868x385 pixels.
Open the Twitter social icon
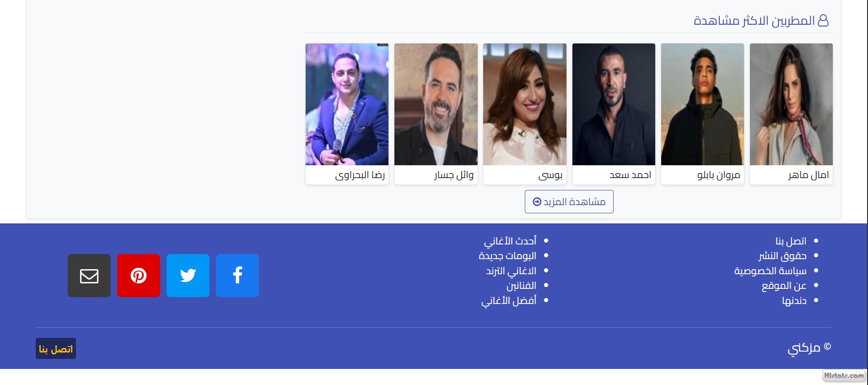(x=188, y=276)
